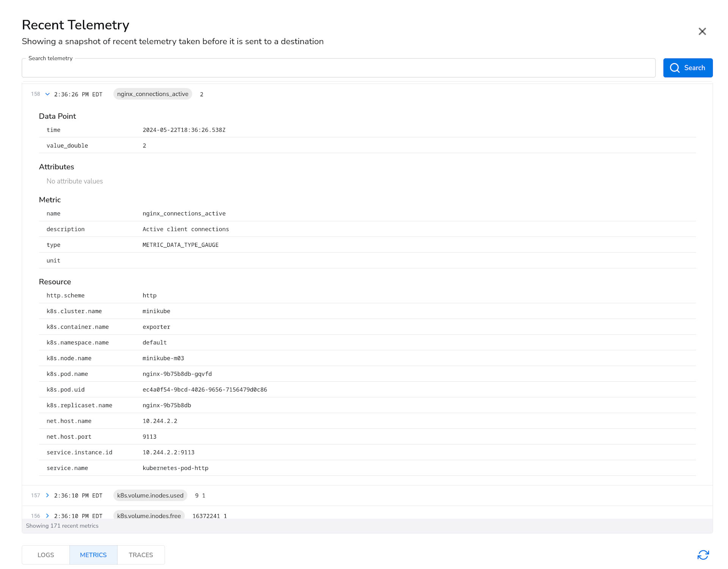Select the METRICS tab

(93, 555)
